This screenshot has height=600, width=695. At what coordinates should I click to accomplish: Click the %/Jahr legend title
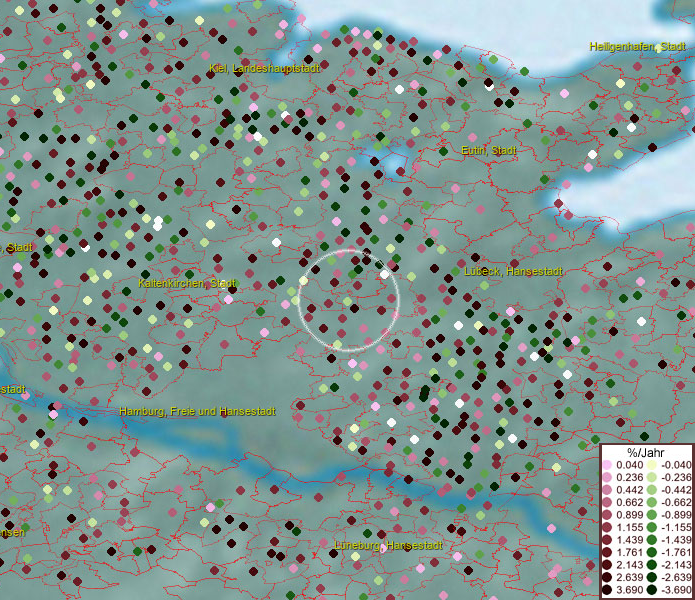[x=645, y=452]
